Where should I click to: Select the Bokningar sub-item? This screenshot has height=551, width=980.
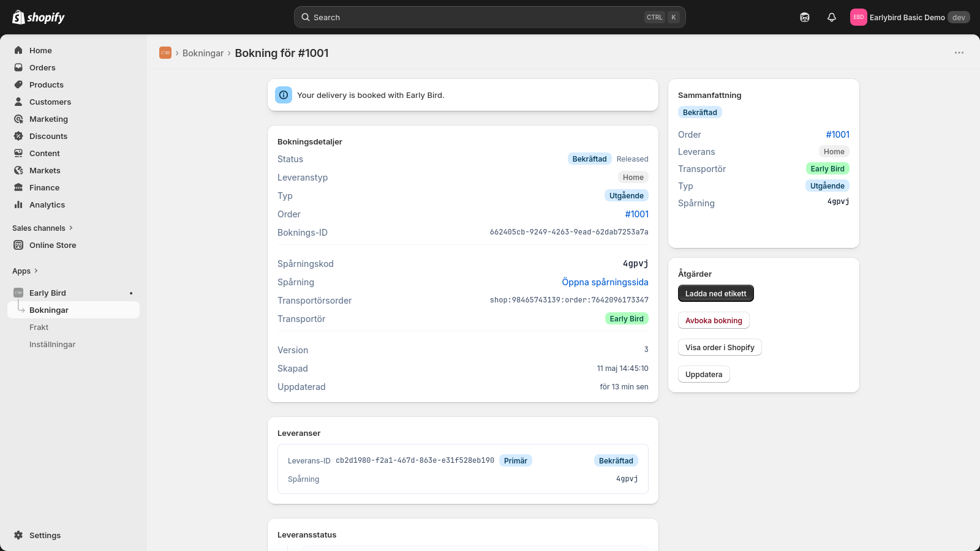click(73, 310)
